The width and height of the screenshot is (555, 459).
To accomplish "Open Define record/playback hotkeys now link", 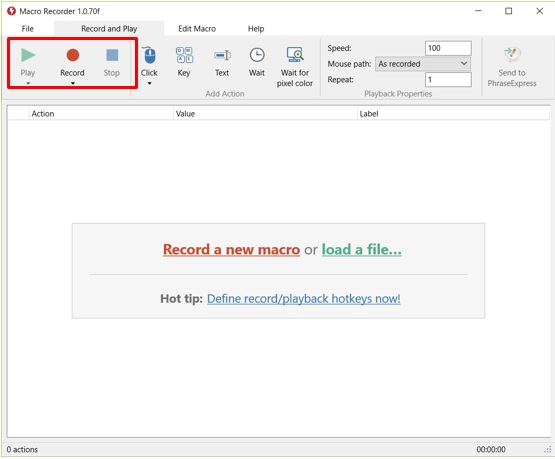I will (x=304, y=299).
